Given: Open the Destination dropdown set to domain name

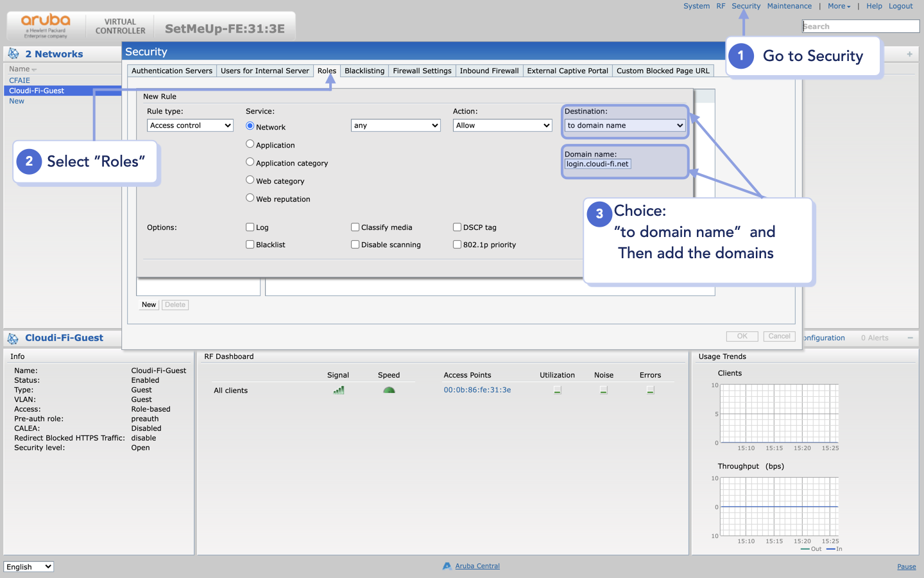Looking at the screenshot, I should pyautogui.click(x=624, y=125).
